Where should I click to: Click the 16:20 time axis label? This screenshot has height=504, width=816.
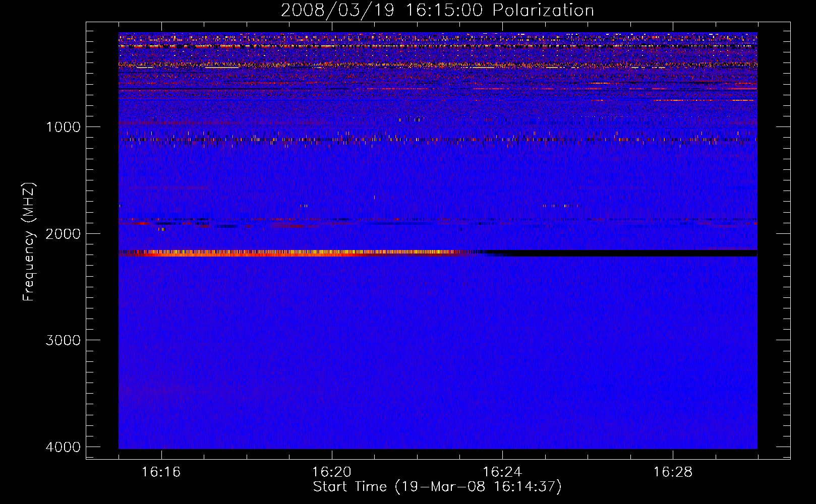331,472
